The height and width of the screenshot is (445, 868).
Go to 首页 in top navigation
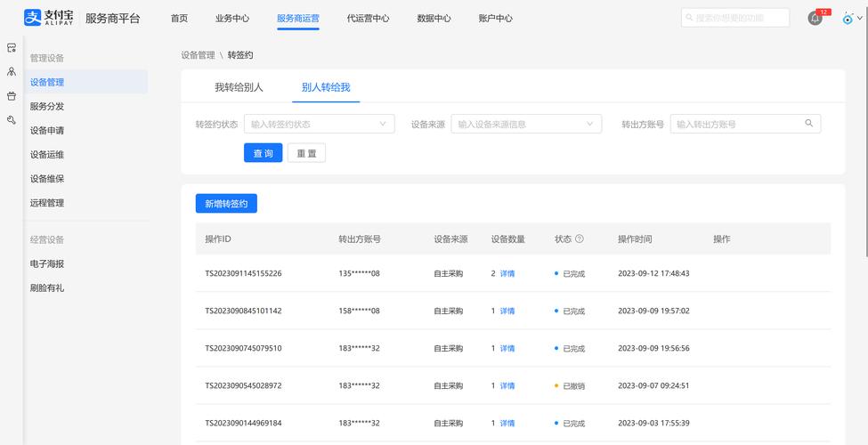[x=179, y=19]
